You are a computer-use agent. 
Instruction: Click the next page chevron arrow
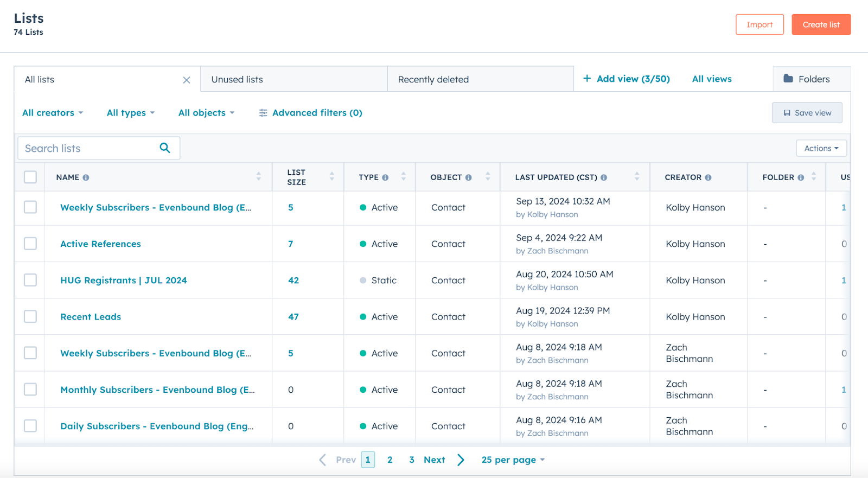pos(461,460)
